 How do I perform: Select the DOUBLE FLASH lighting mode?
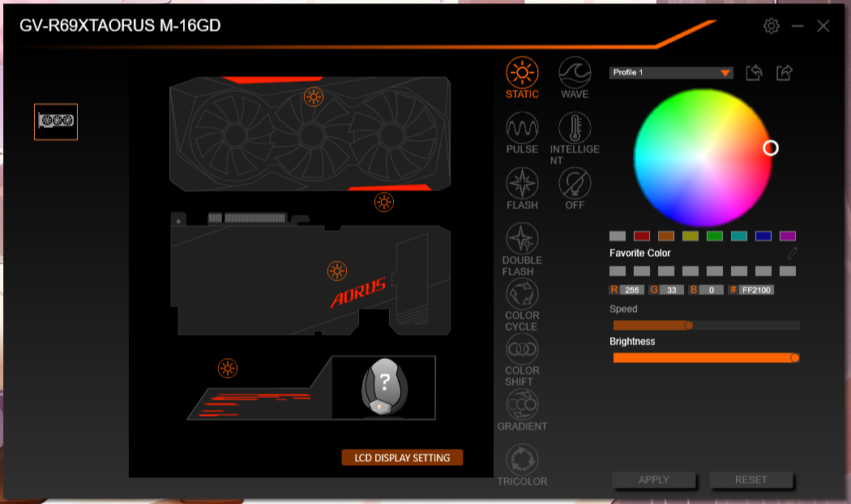click(x=522, y=249)
